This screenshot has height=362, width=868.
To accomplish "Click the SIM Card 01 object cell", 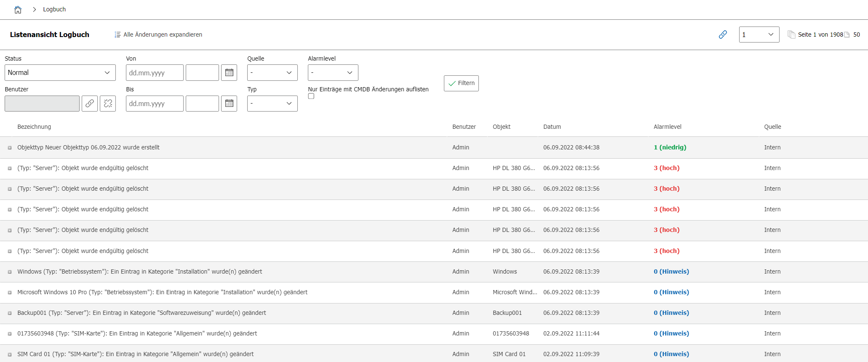I will pyautogui.click(x=509, y=354).
